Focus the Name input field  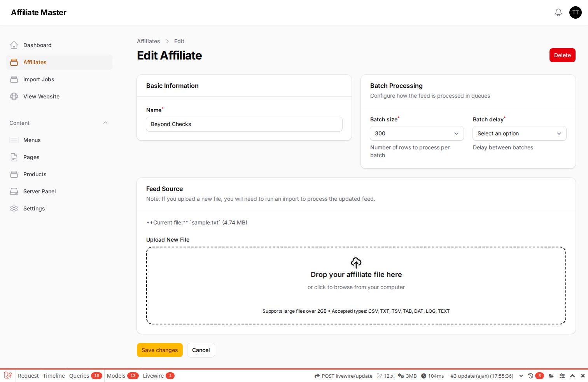click(x=244, y=124)
